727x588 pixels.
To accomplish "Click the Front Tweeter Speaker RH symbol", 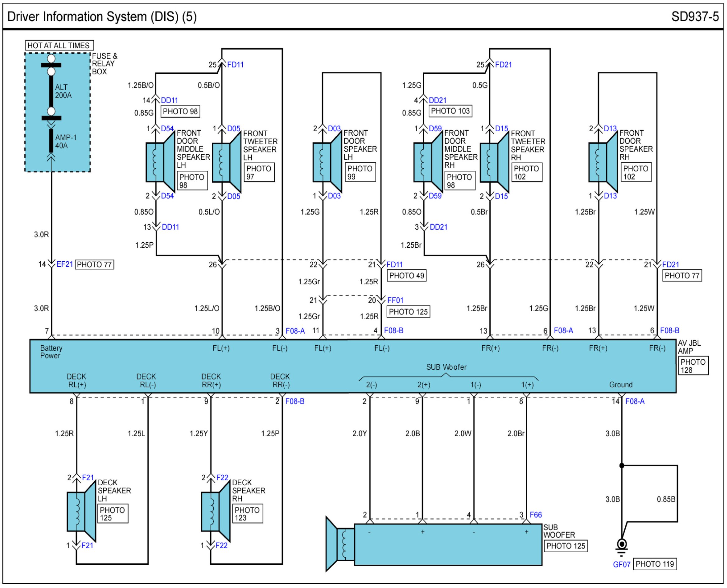I will pos(494,163).
